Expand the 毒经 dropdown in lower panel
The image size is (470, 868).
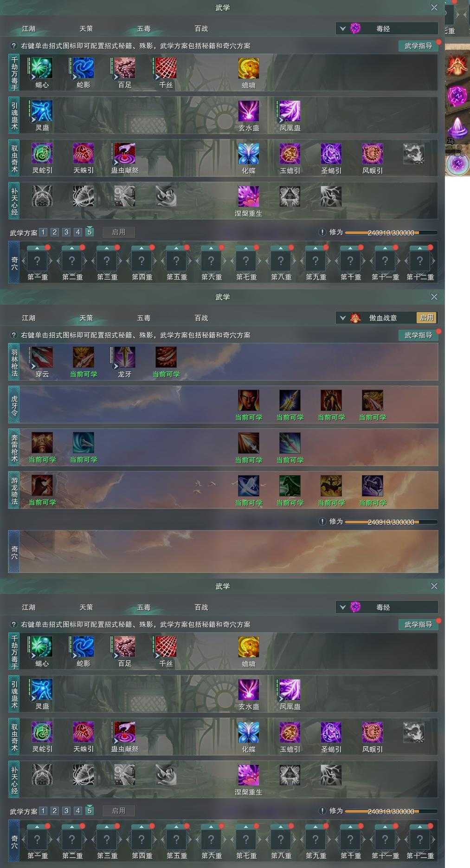point(387,607)
